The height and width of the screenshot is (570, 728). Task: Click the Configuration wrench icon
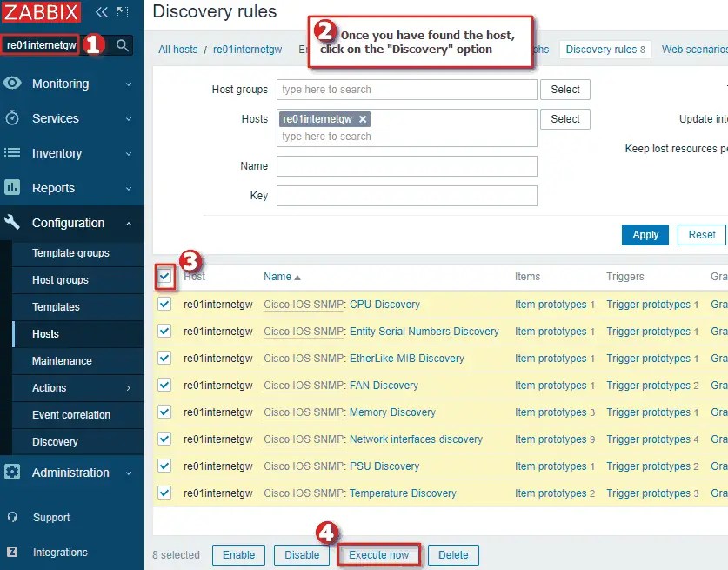14,223
